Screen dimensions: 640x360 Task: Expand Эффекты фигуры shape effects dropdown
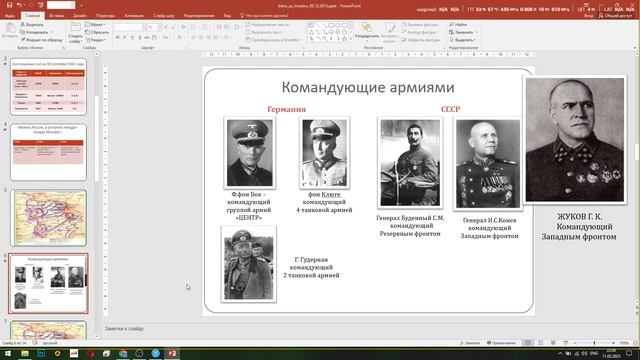pos(422,40)
